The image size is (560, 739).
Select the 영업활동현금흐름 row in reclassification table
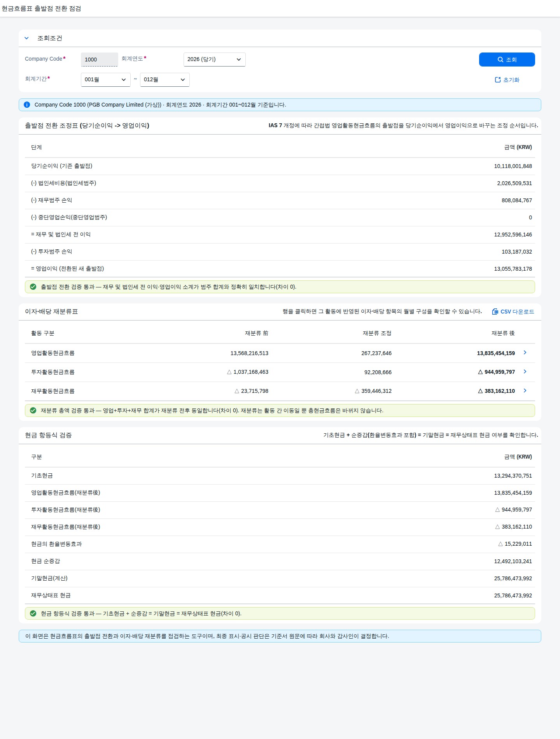tap(280, 353)
